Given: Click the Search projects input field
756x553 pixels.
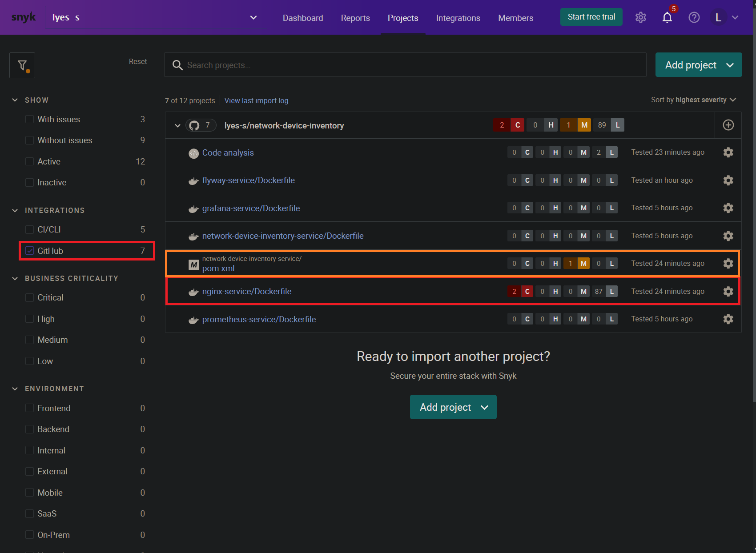Looking at the screenshot, I should coord(405,65).
